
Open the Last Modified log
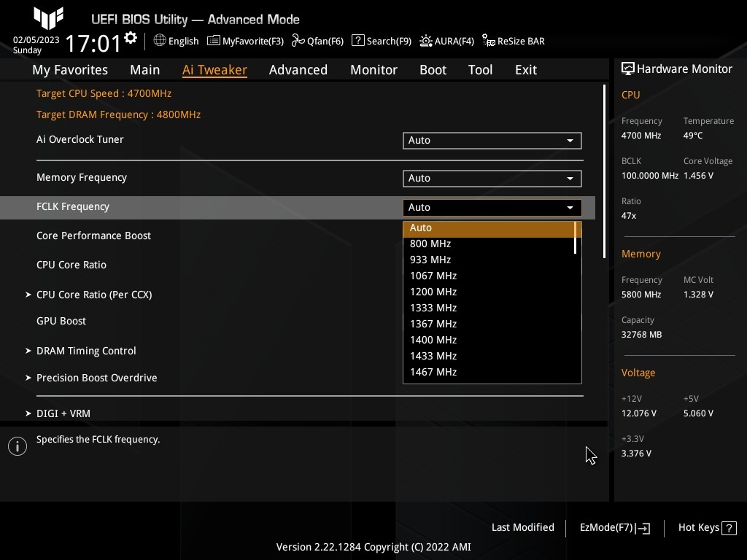522,528
